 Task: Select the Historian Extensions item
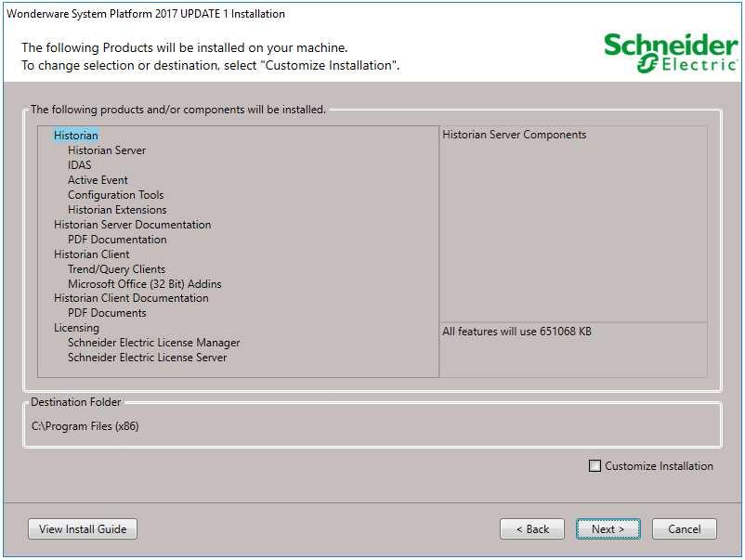point(117,210)
